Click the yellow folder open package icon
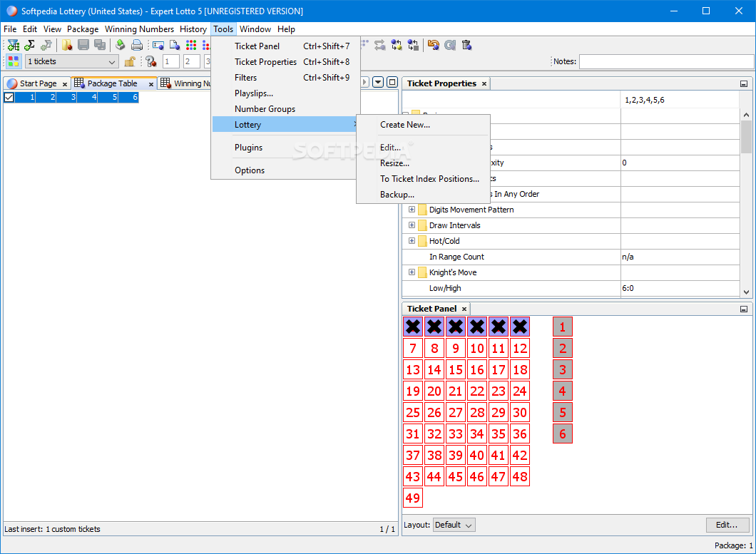Viewport: 756px width, 554px height. tap(67, 46)
